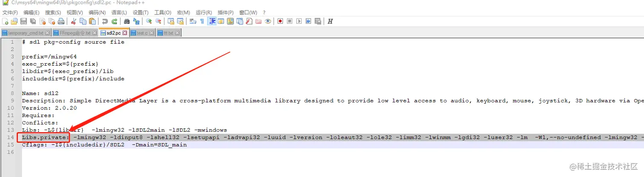The width and height of the screenshot is (644, 177).
Task: Toggle word wrap in the toolbar
Action: click(193, 21)
